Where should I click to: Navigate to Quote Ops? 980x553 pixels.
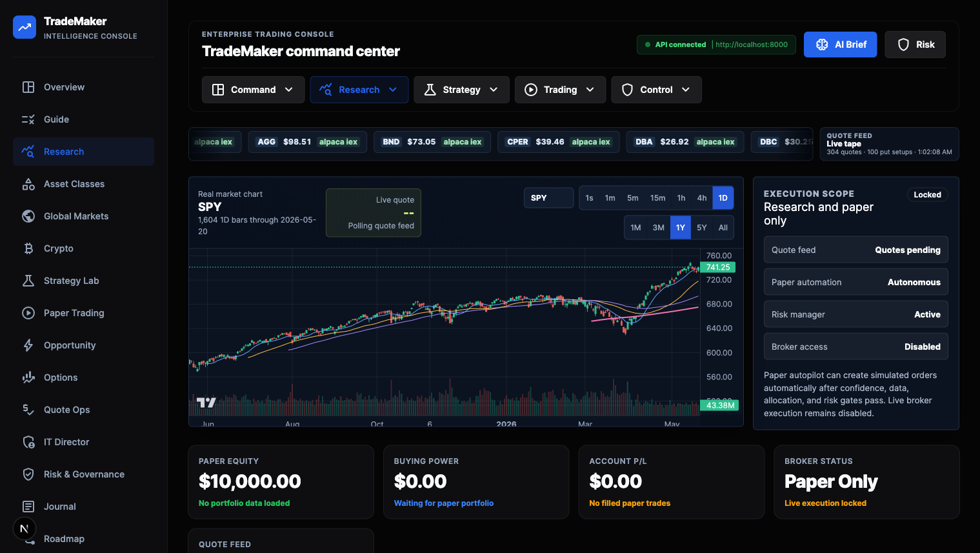point(83,410)
